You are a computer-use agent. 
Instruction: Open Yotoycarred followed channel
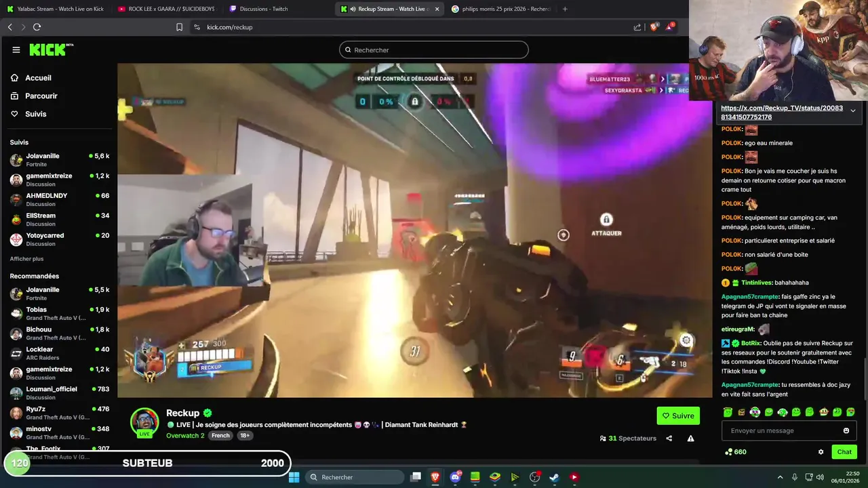point(60,239)
